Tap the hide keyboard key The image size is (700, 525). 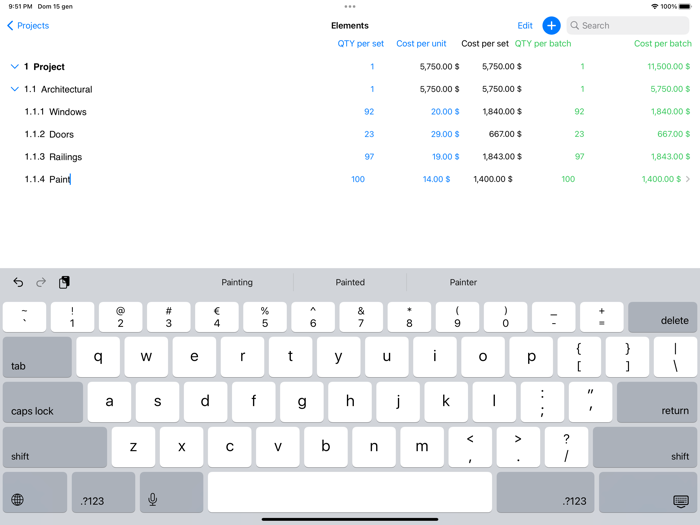[x=648, y=492]
